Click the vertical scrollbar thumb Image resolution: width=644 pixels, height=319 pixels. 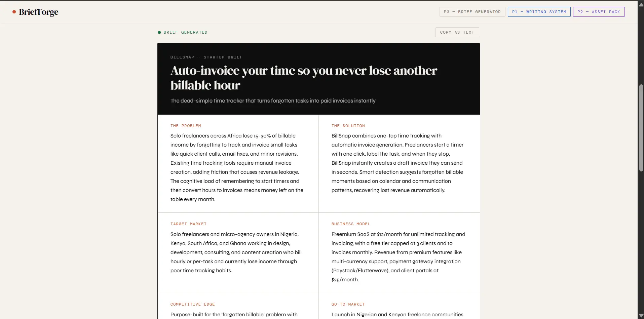(641, 128)
